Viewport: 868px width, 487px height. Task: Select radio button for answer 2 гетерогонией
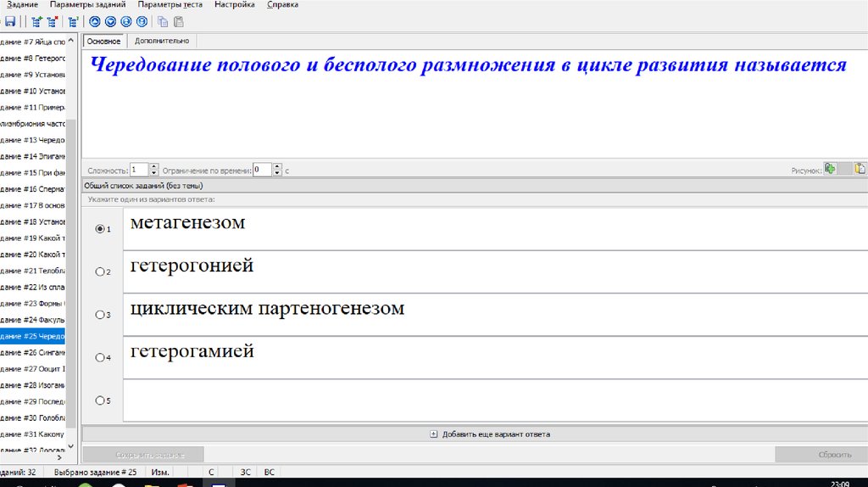[100, 271]
